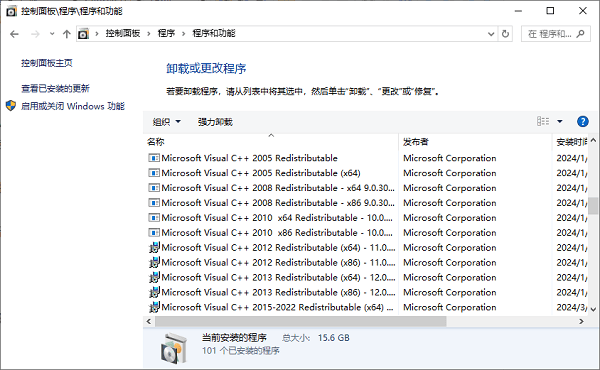Open 启用或关闭 Windows 功能 link
The image size is (600, 370).
tap(73, 106)
